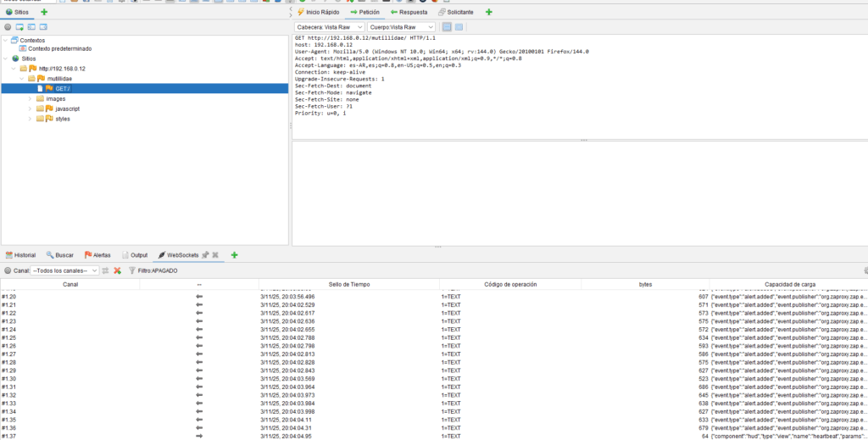Add a new tab after the WebSockets tab
This screenshot has width=868, height=440.
tap(234, 255)
